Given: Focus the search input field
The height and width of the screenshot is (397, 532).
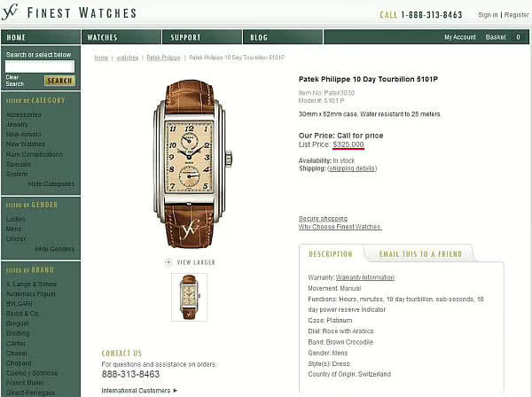Looking at the screenshot, I should (x=40, y=66).
